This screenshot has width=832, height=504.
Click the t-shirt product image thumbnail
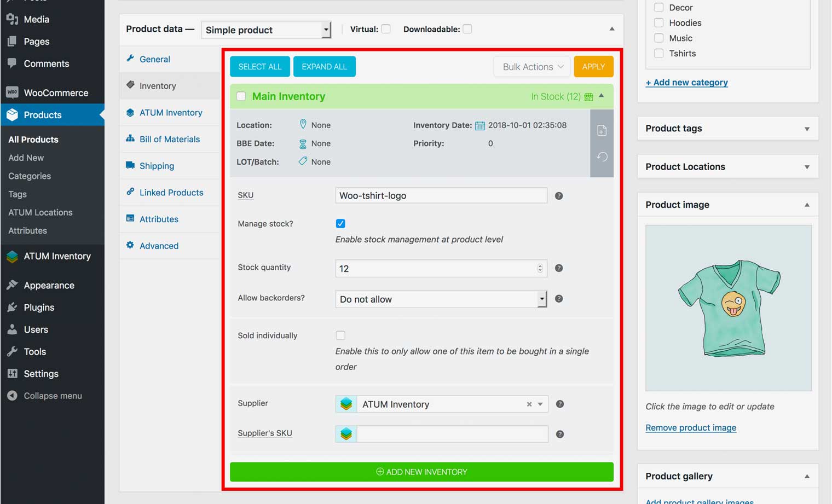point(728,308)
